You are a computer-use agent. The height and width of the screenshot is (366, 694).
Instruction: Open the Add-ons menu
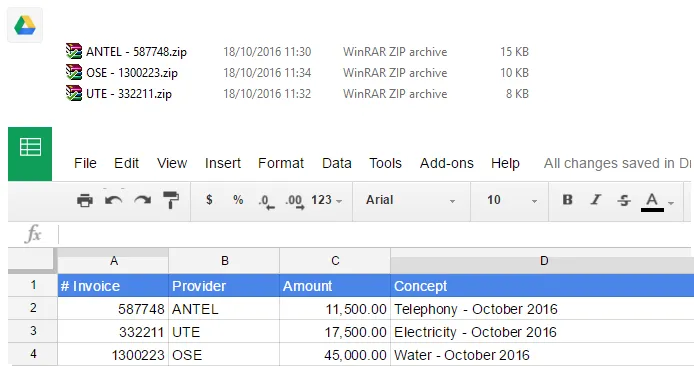click(447, 163)
